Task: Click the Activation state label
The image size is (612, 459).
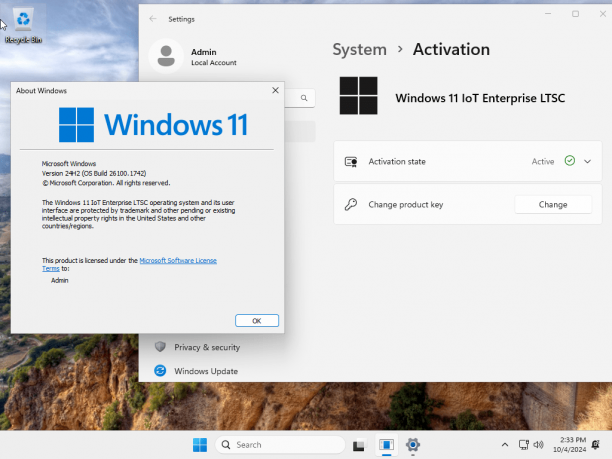Action: tap(397, 162)
